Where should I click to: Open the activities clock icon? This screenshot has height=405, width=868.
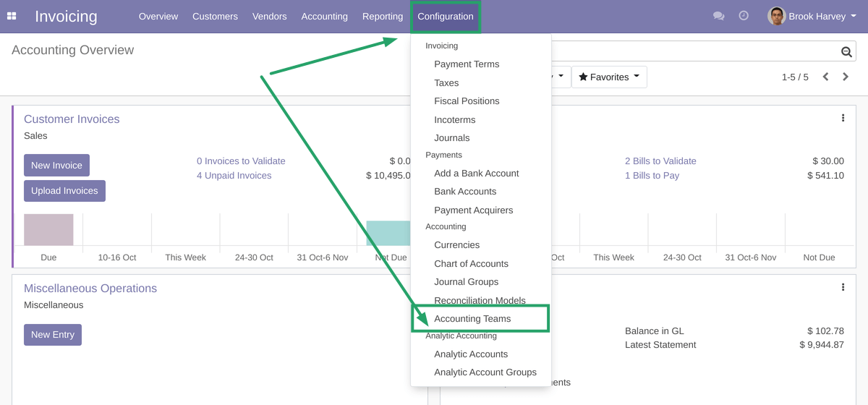pyautogui.click(x=744, y=16)
